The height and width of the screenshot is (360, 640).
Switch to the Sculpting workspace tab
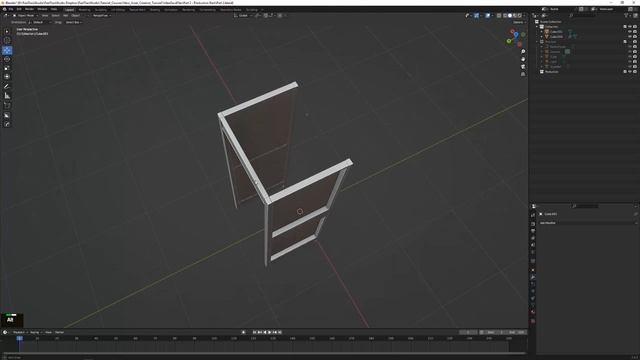coord(100,9)
